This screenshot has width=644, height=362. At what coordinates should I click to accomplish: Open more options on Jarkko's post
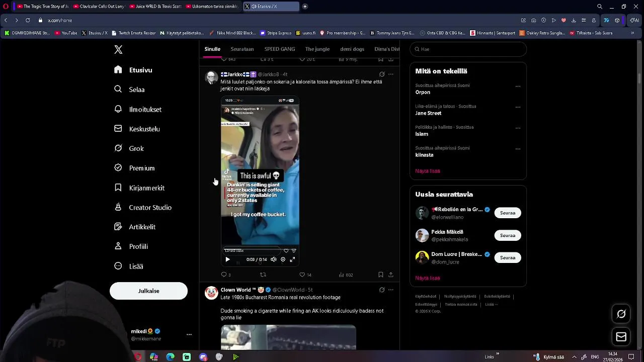point(391,74)
